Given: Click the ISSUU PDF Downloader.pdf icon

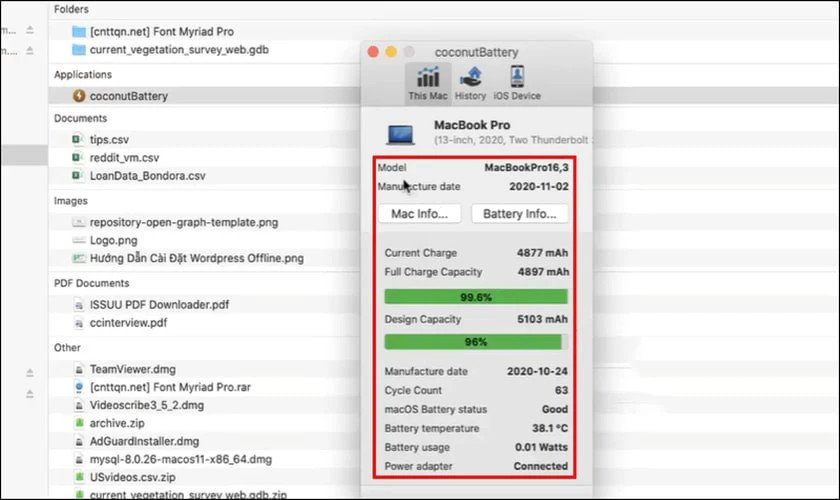Looking at the screenshot, I should (80, 306).
